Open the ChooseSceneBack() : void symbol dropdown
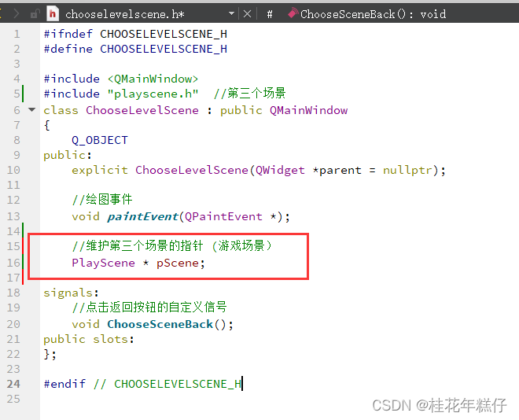 tap(373, 14)
